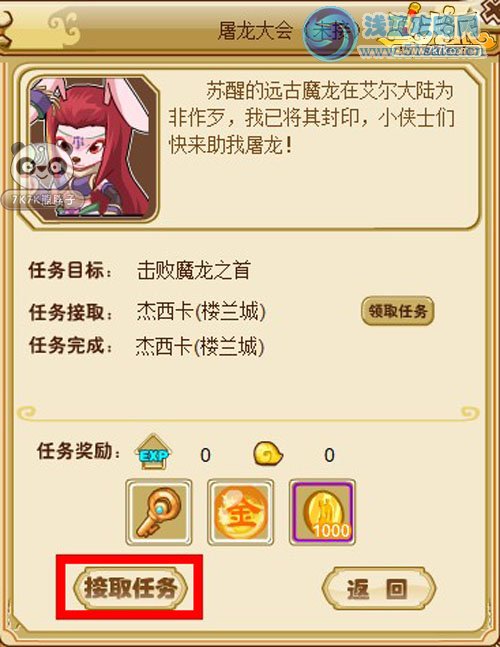Click the 0 value beside gold cloud
This screenshot has height=647, width=500.
pos(329,456)
